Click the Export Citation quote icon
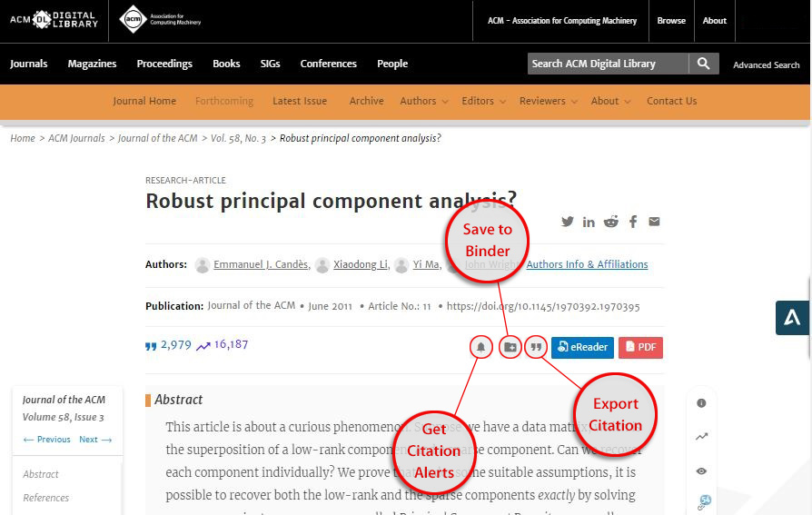Screen dimensions: 812x515 tap(536, 347)
